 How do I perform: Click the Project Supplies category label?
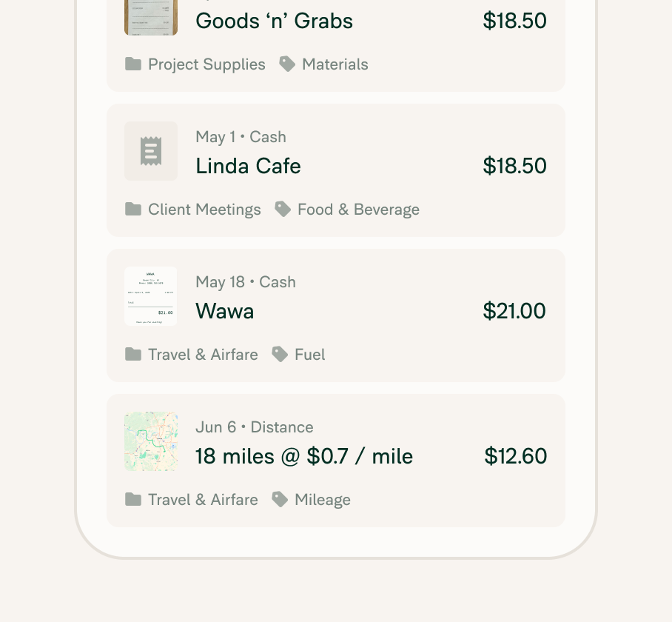point(206,64)
